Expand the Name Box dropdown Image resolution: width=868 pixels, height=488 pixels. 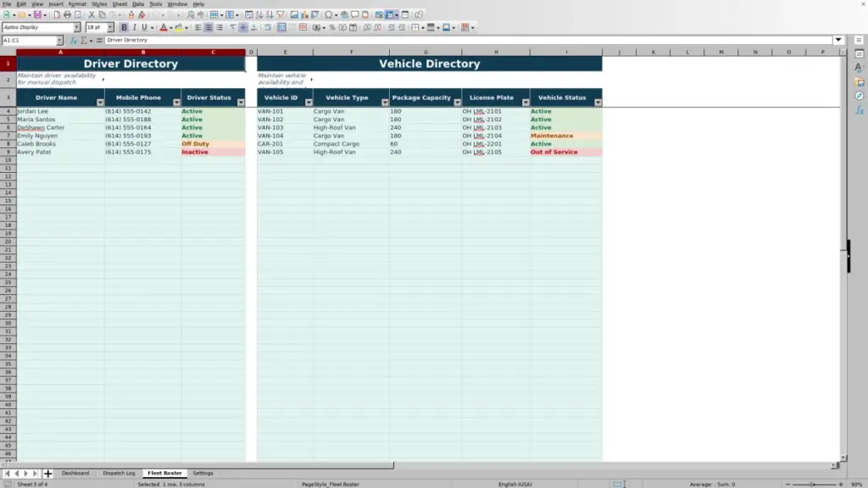pos(60,40)
